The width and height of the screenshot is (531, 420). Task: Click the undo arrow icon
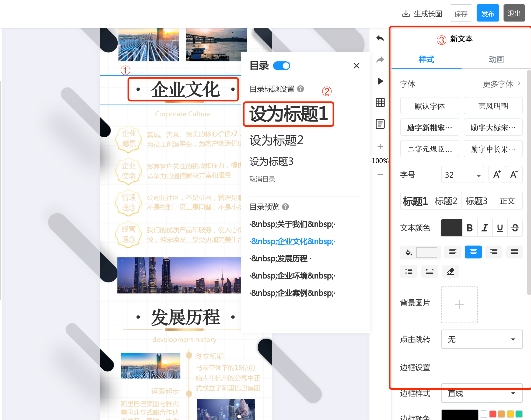380,38
